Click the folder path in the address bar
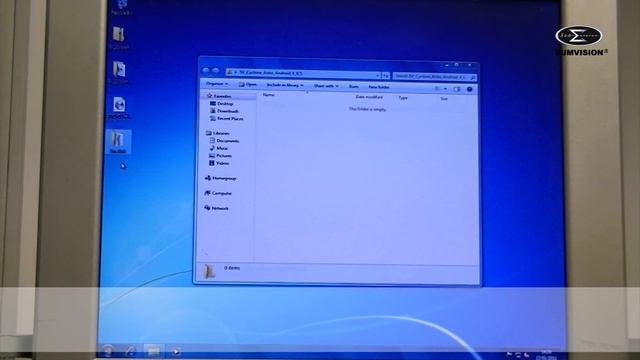The image size is (640, 360). [x=270, y=73]
